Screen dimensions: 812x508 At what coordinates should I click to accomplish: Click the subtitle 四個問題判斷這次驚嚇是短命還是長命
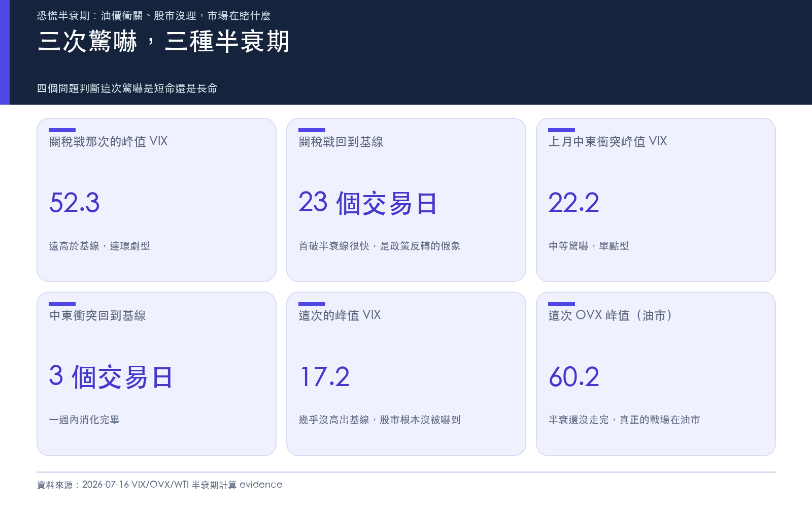[x=127, y=88]
